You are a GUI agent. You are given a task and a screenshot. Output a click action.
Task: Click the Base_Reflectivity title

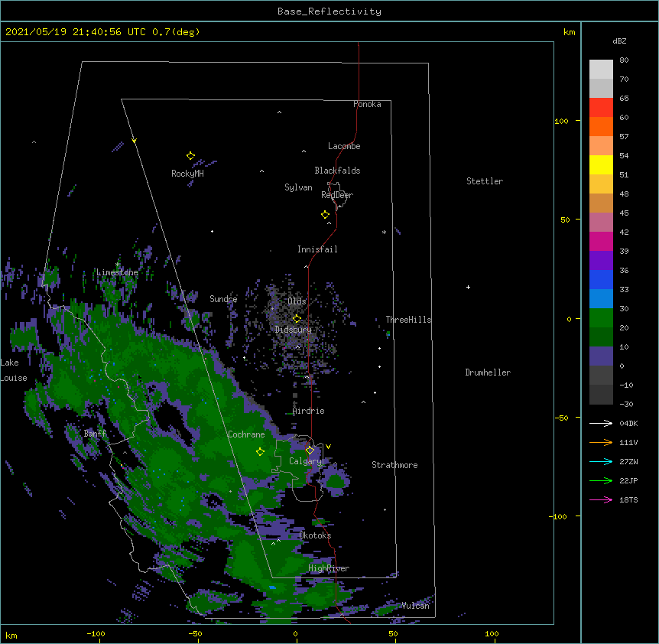pos(329,11)
